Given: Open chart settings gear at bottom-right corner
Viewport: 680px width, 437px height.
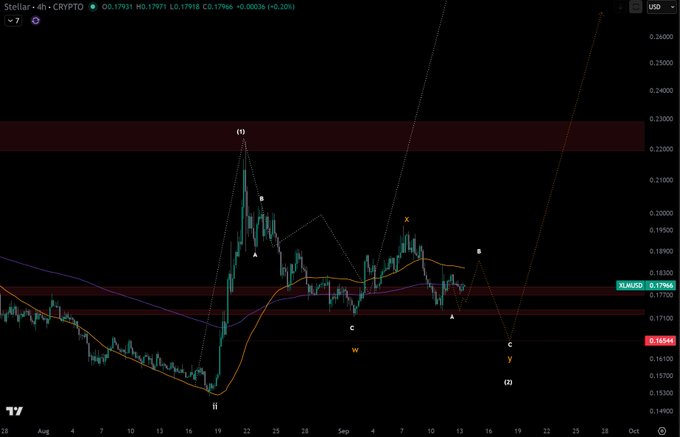Looking at the screenshot, I should tap(662, 431).
